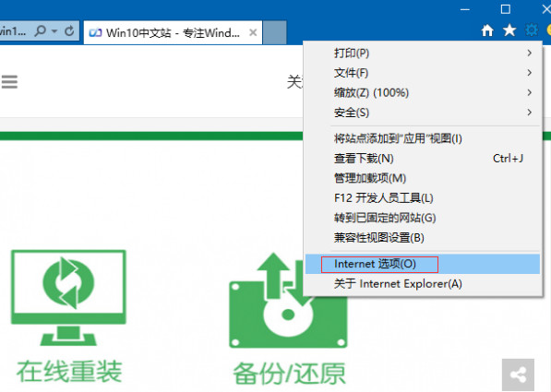
Task: Refresh the page with reload icon
Action: 69,31
